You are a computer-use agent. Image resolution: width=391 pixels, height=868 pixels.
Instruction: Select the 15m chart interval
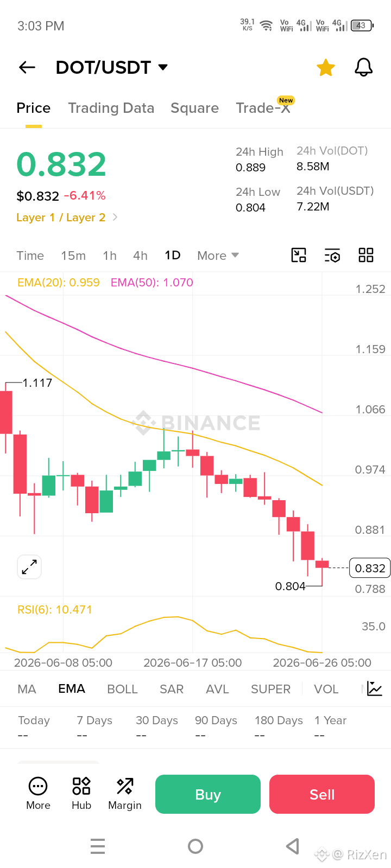pyautogui.click(x=73, y=256)
